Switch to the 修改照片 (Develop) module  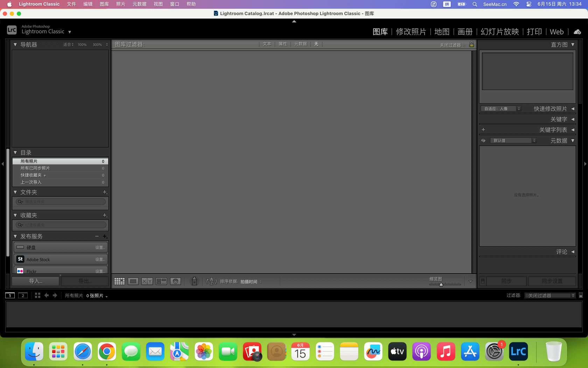pyautogui.click(x=411, y=32)
